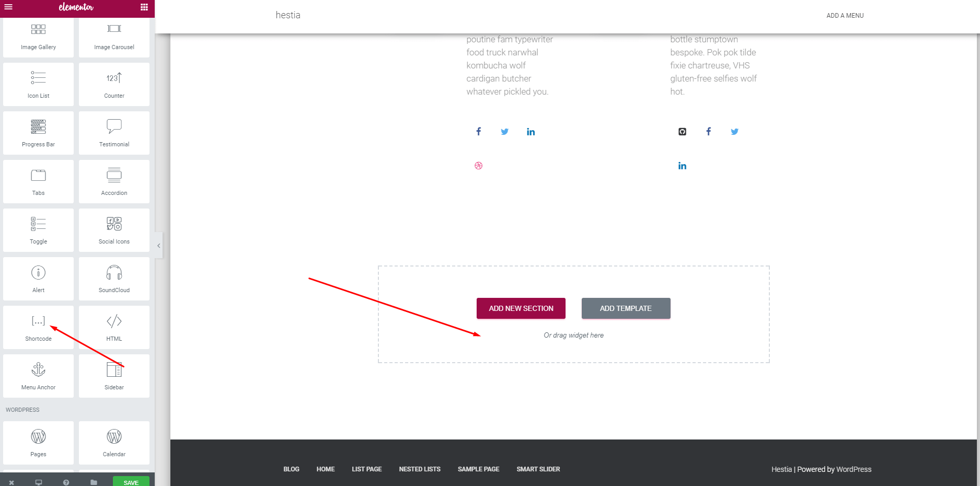Click the Progress Bar widget

tap(38, 133)
